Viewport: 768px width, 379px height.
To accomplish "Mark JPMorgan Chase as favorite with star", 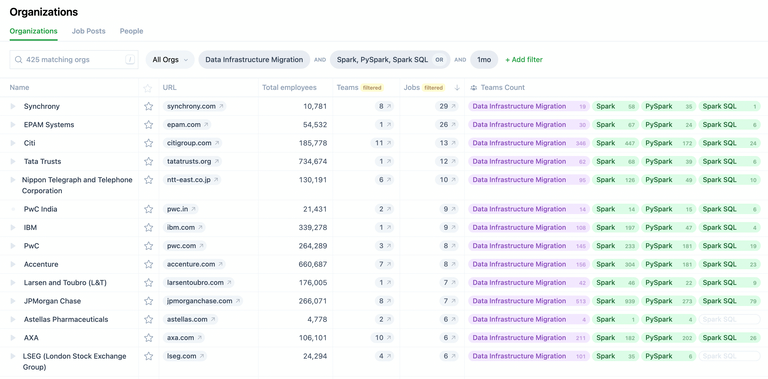I will coord(148,301).
